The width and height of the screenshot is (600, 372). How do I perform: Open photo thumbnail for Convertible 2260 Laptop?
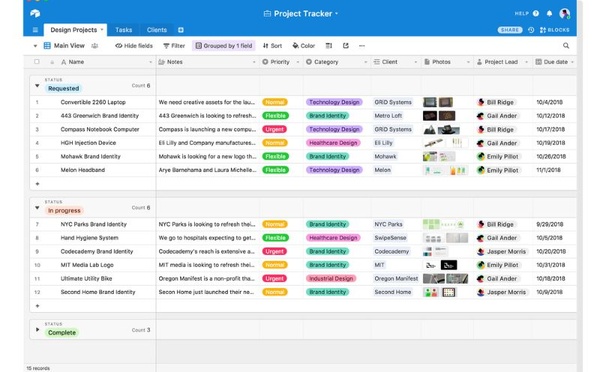tap(430, 102)
